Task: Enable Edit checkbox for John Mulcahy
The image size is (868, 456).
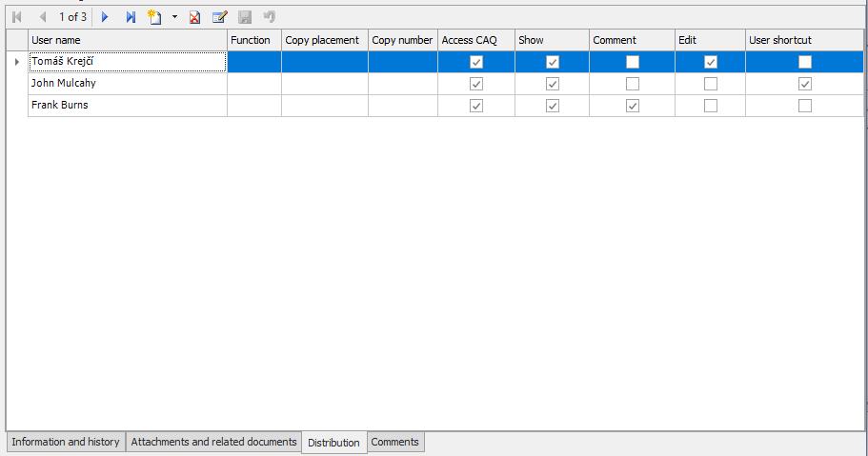Action: pyautogui.click(x=711, y=84)
